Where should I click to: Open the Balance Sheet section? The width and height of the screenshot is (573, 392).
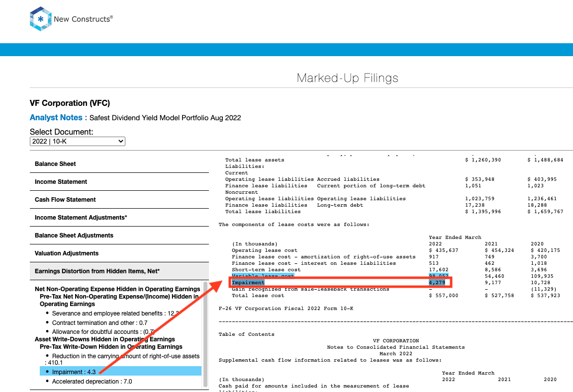tap(119, 164)
